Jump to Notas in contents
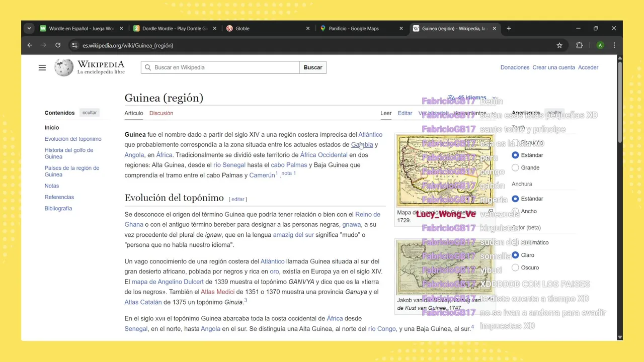This screenshot has width=644, height=362. click(52, 186)
